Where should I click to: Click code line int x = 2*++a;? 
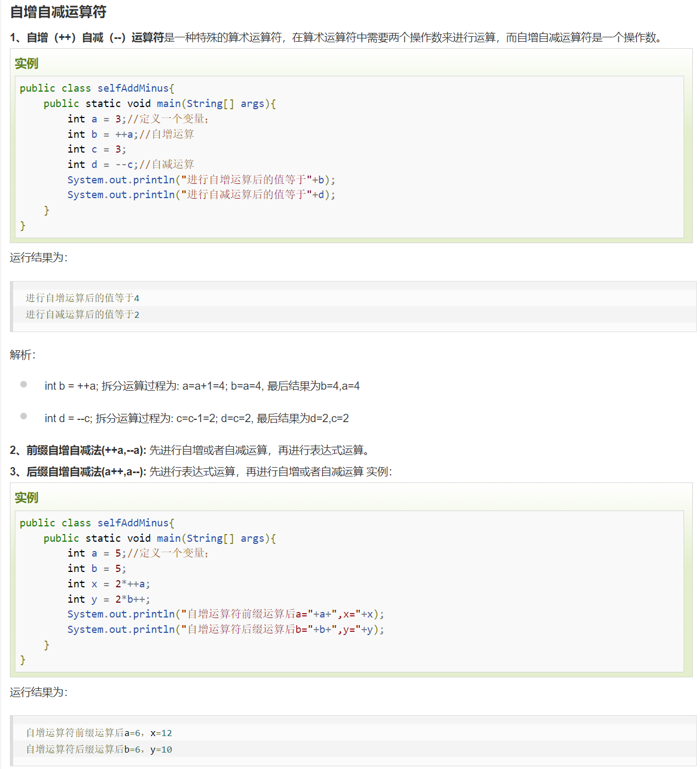(x=109, y=584)
